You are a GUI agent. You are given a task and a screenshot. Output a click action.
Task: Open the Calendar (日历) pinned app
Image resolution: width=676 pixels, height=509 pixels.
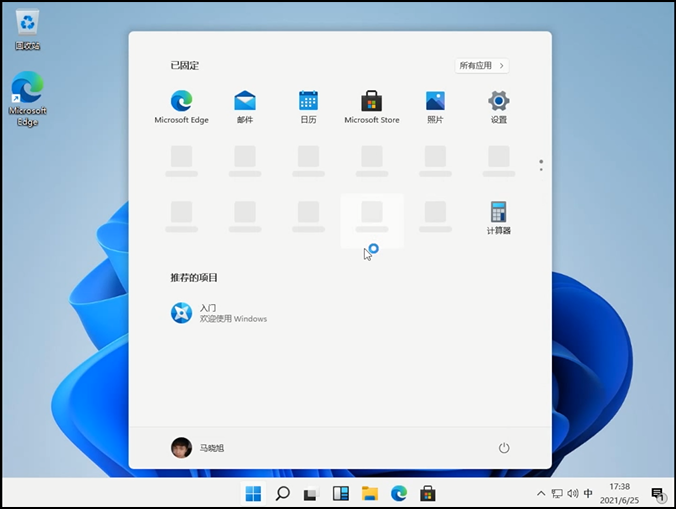[x=308, y=107]
